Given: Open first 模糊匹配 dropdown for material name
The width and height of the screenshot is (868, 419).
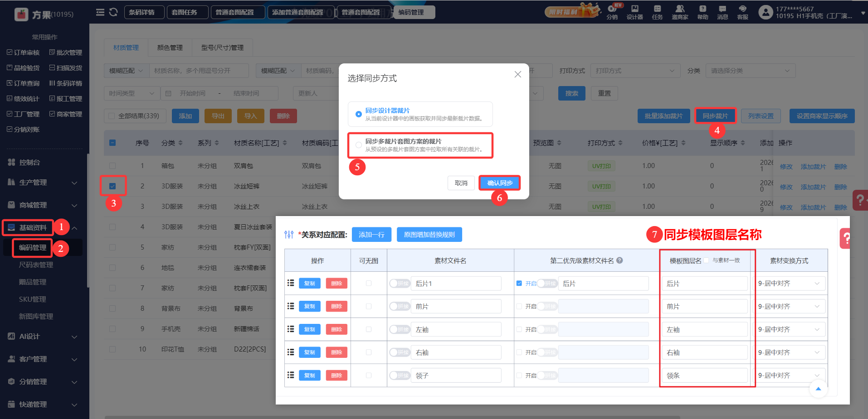Looking at the screenshot, I should [x=127, y=71].
